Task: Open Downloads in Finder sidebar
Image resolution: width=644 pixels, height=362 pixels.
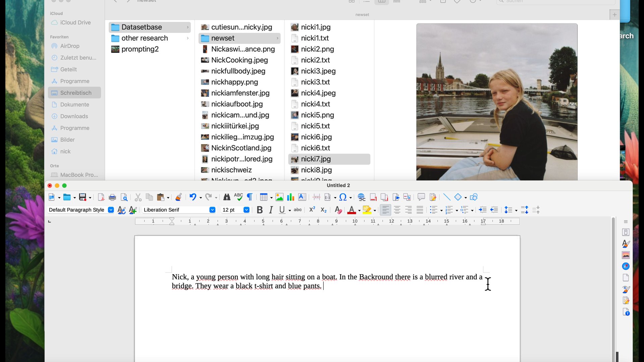Action: [74, 116]
